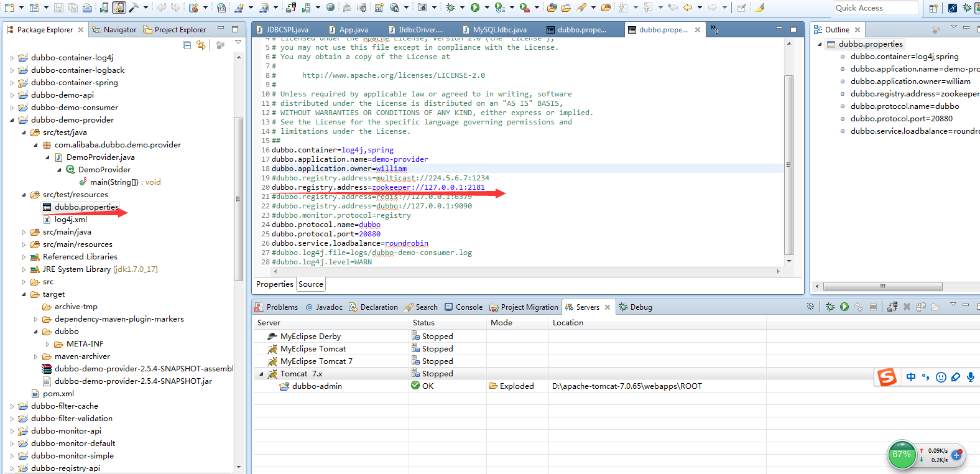Click Link with Editor icon in Package Explorer

(201, 45)
